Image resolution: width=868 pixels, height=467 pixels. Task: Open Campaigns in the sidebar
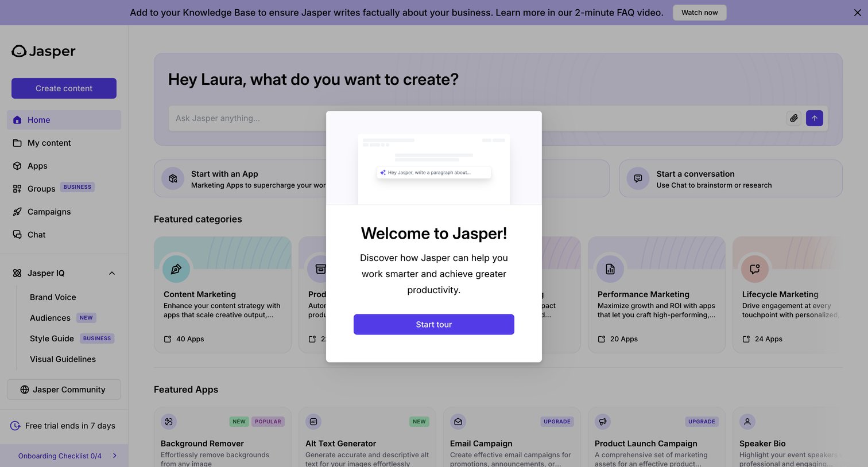pos(64,212)
